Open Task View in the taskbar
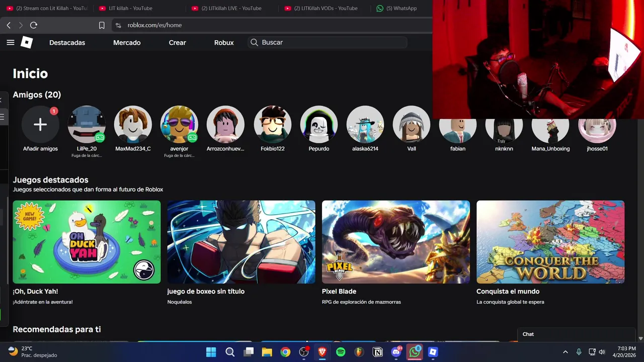This screenshot has width=644, height=362. click(x=249, y=352)
